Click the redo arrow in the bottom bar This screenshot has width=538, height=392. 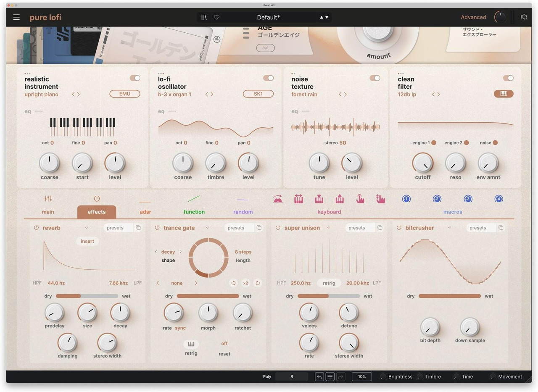(x=340, y=376)
